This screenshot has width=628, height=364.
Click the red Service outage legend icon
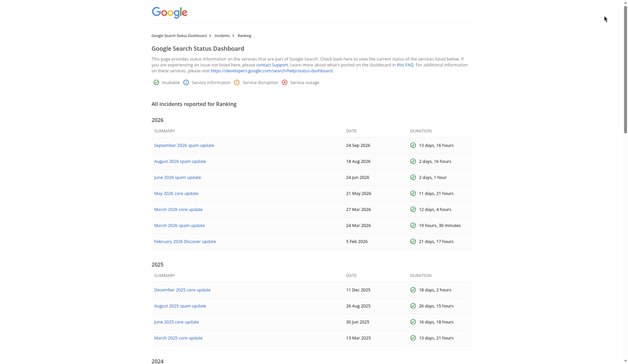point(285,82)
